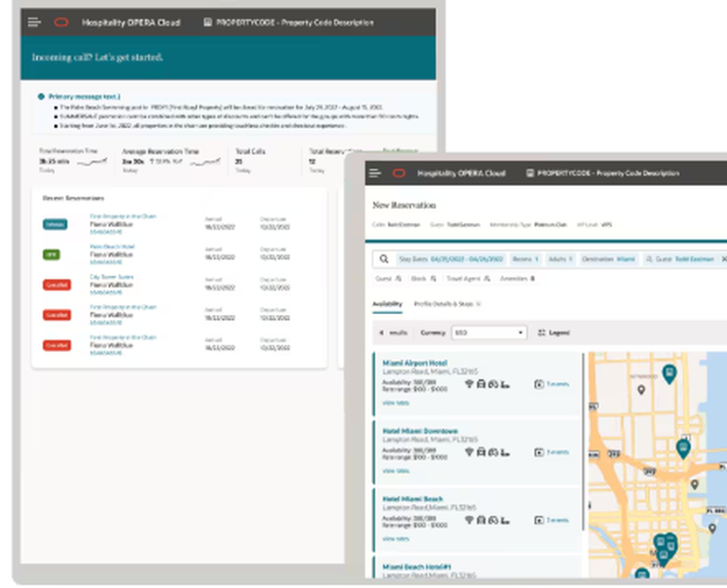The height and width of the screenshot is (588, 727).
Task: Click the Oracle logo in the top bar
Action: coord(399,173)
